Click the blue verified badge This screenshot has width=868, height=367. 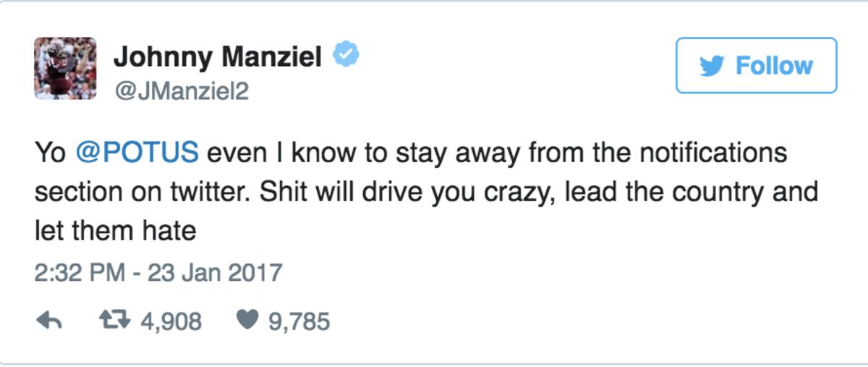coord(346,55)
